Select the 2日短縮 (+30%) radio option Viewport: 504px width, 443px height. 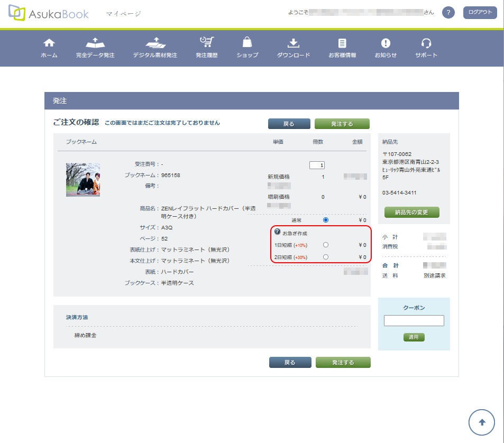pyautogui.click(x=325, y=257)
